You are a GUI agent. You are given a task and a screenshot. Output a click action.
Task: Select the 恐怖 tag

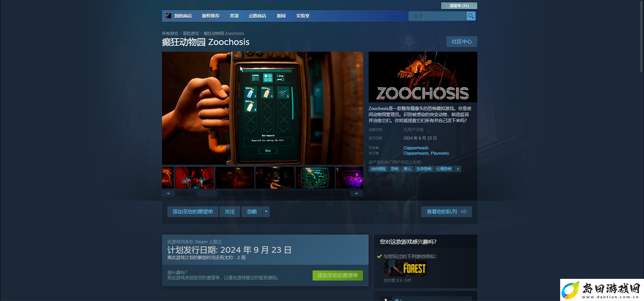click(x=395, y=169)
